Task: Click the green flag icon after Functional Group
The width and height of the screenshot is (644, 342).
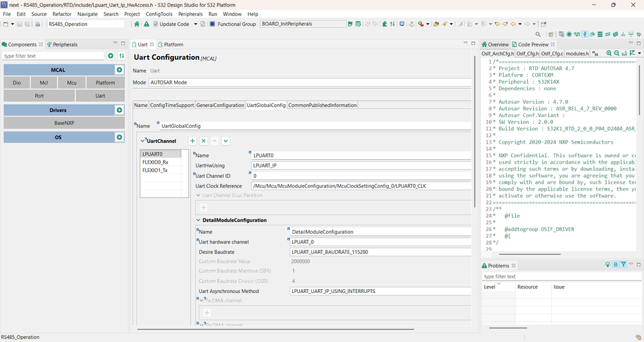Action: pos(350,24)
